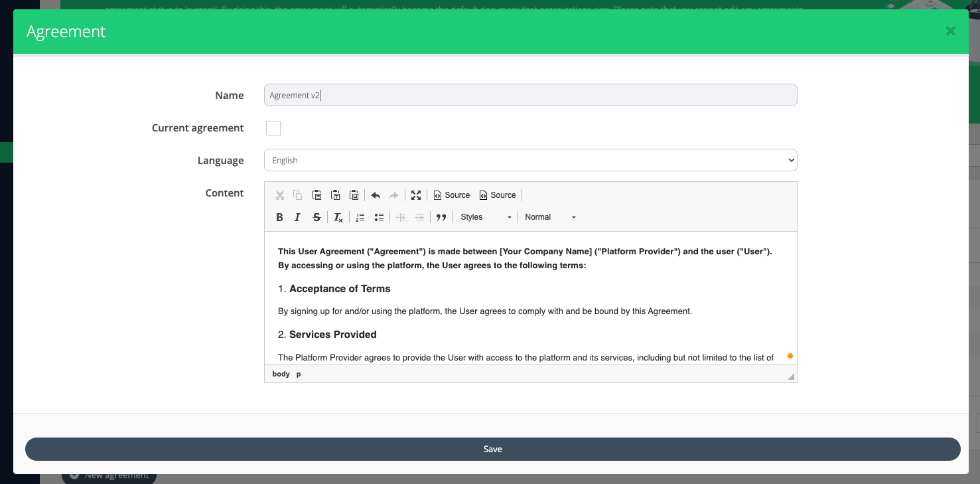Click the Paste from Word icon
Viewport: 980px width, 484px height.
pyautogui.click(x=354, y=195)
